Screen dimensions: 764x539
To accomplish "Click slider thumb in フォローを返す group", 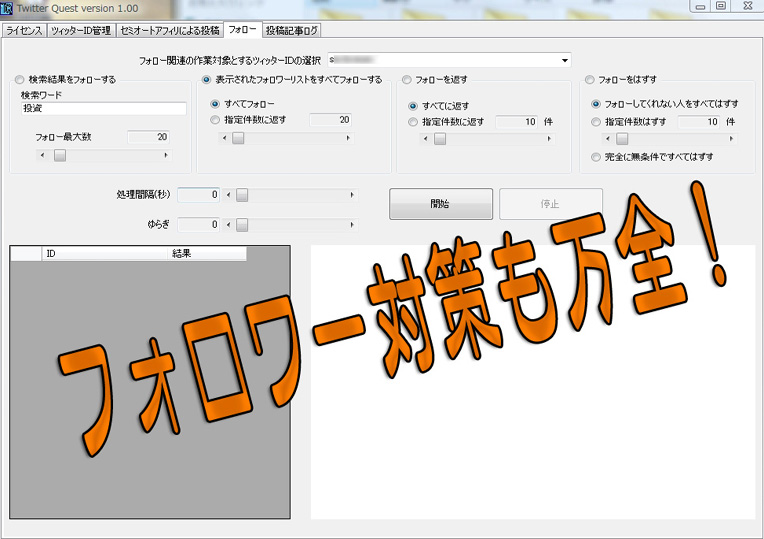I will (440, 139).
